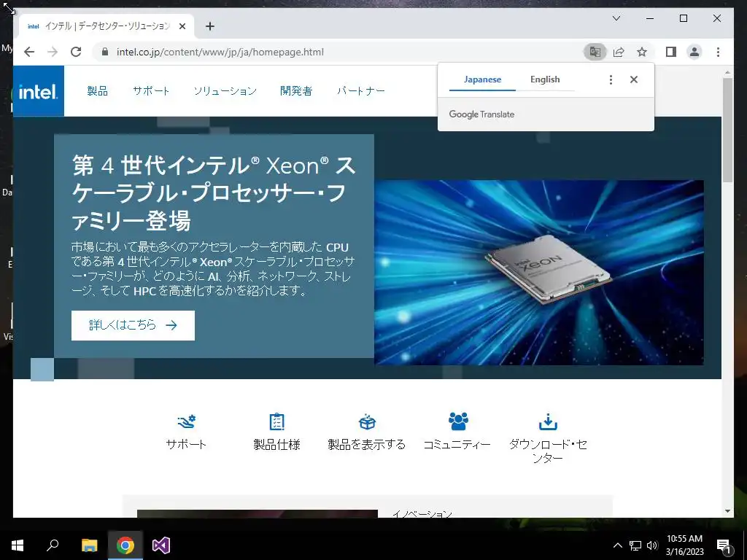Screen dimensions: 747x560
Task: Reload the Intel page
Action: click(x=76, y=52)
